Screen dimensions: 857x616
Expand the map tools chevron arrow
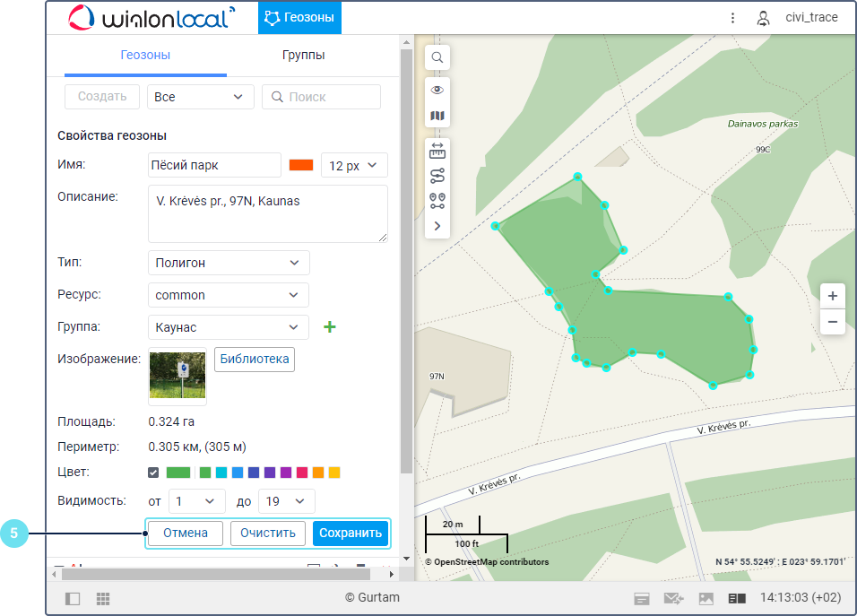(x=437, y=226)
